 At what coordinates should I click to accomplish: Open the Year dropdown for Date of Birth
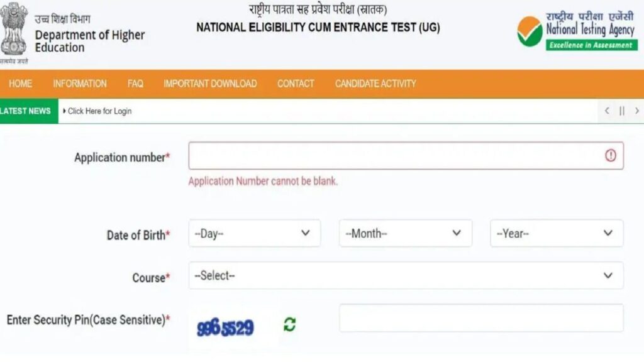click(557, 233)
